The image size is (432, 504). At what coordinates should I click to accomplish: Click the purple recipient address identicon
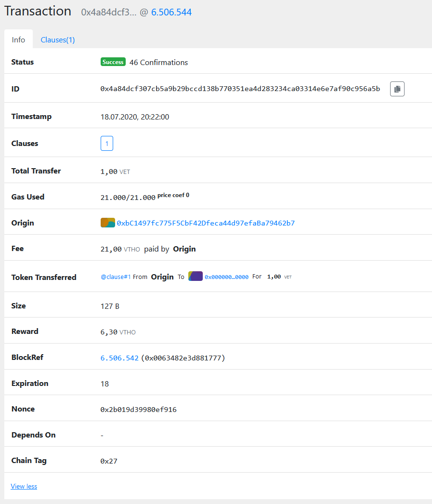point(195,276)
